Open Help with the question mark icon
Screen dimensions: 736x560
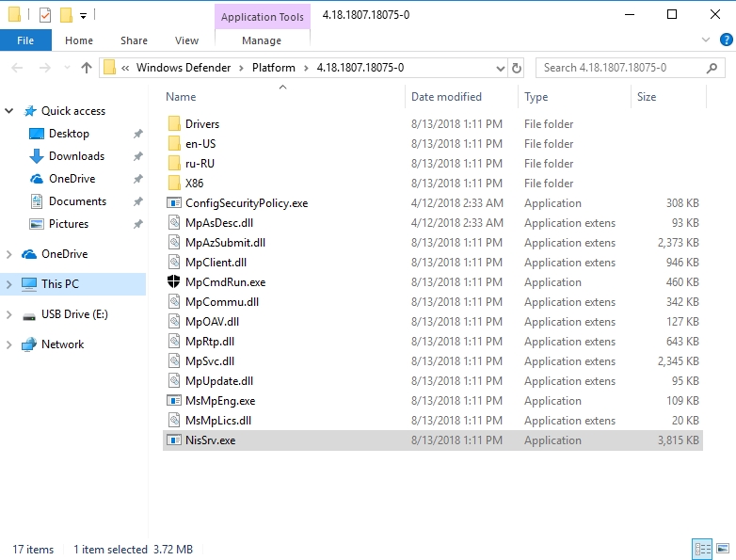click(x=726, y=40)
